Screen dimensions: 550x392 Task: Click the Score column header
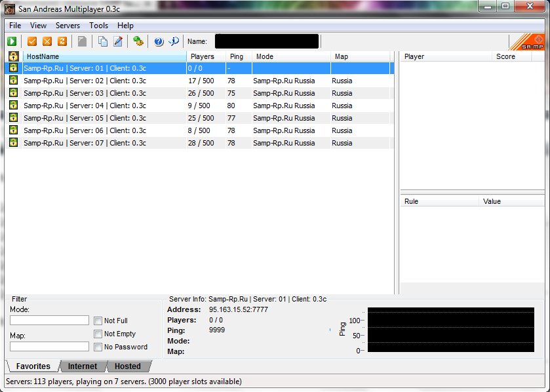[512, 56]
